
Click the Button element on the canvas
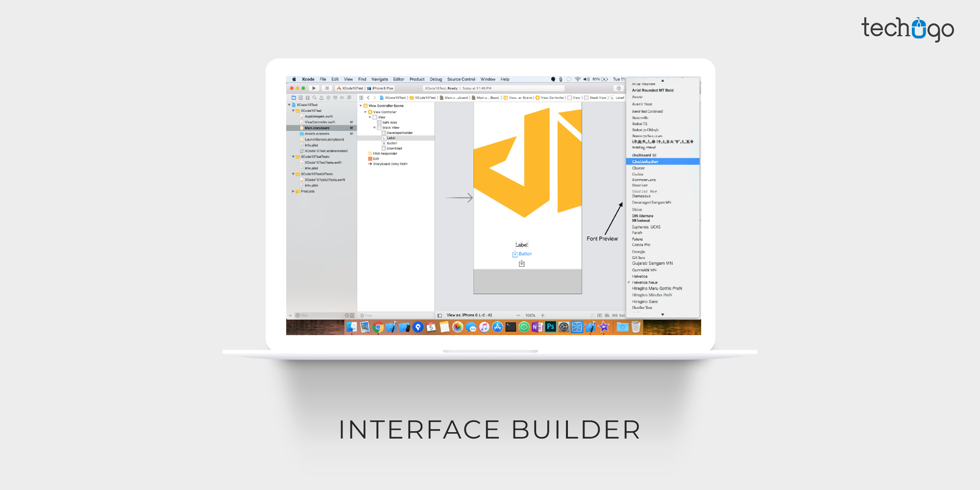tap(525, 254)
